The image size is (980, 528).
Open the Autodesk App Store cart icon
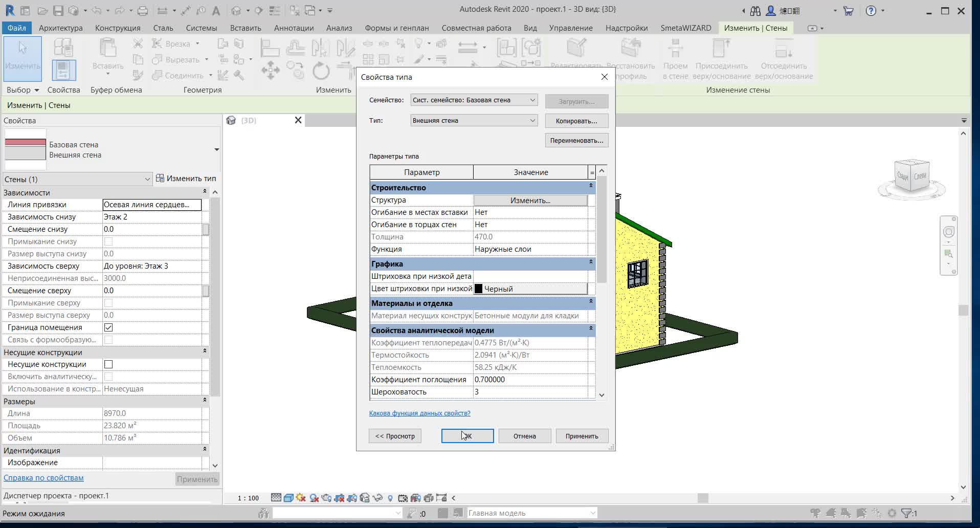click(x=848, y=11)
